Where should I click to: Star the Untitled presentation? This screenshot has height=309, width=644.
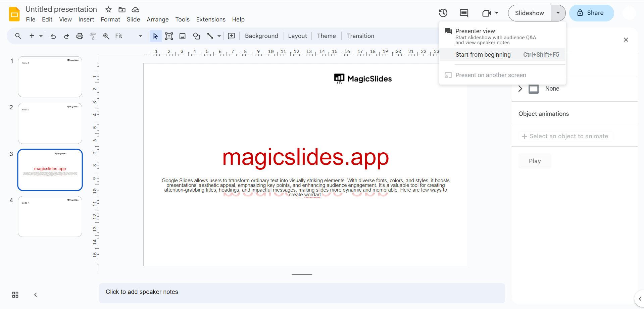[108, 9]
